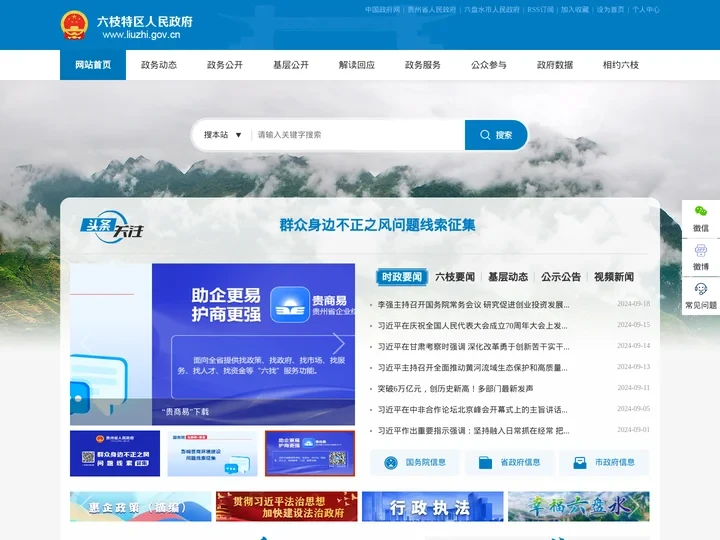Open the WeChat (微信) sidebar icon

coord(701,219)
